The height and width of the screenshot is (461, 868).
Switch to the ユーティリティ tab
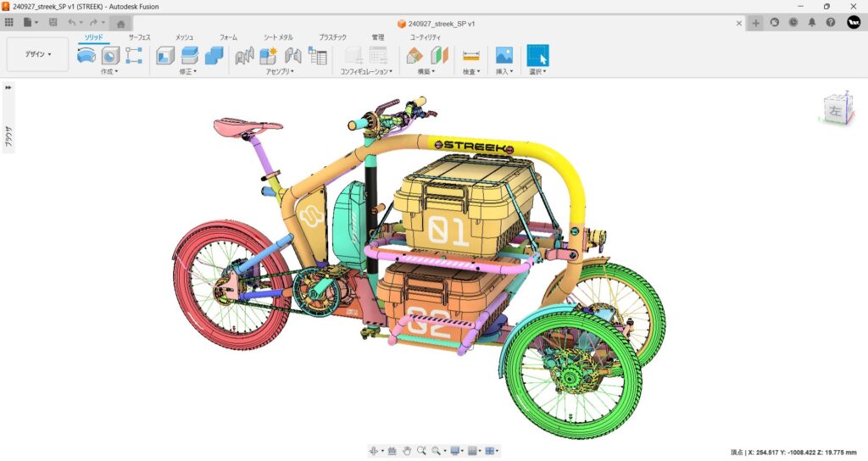[x=426, y=37]
